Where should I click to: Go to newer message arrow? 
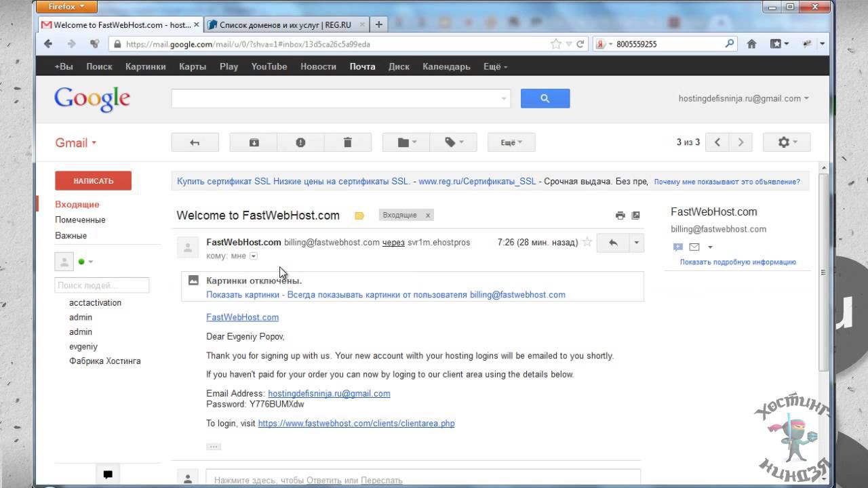tap(717, 142)
